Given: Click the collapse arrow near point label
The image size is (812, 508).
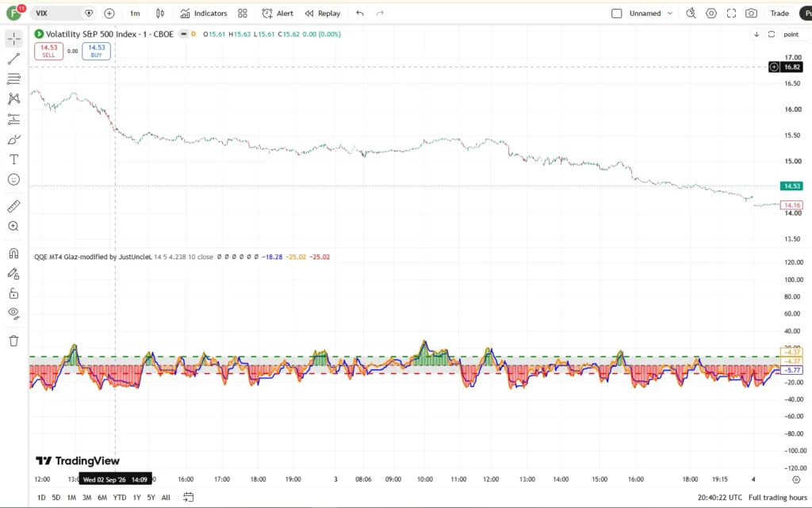Looking at the screenshot, I should click(756, 34).
